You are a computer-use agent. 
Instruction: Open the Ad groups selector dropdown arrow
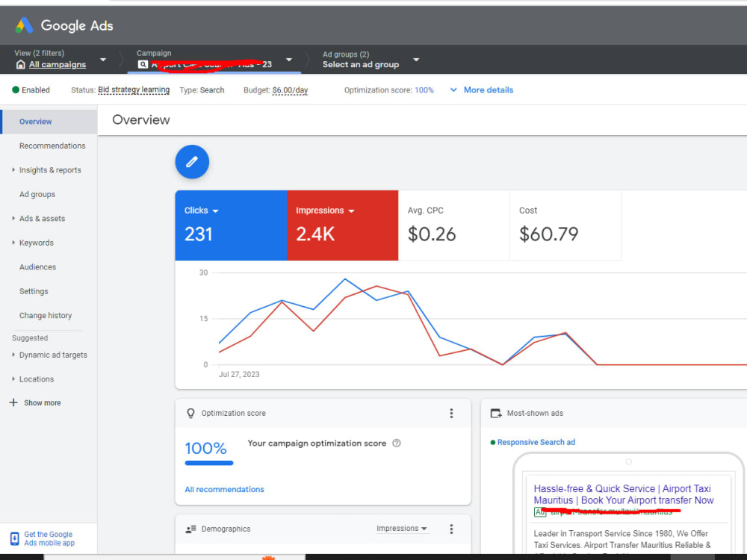click(x=416, y=60)
